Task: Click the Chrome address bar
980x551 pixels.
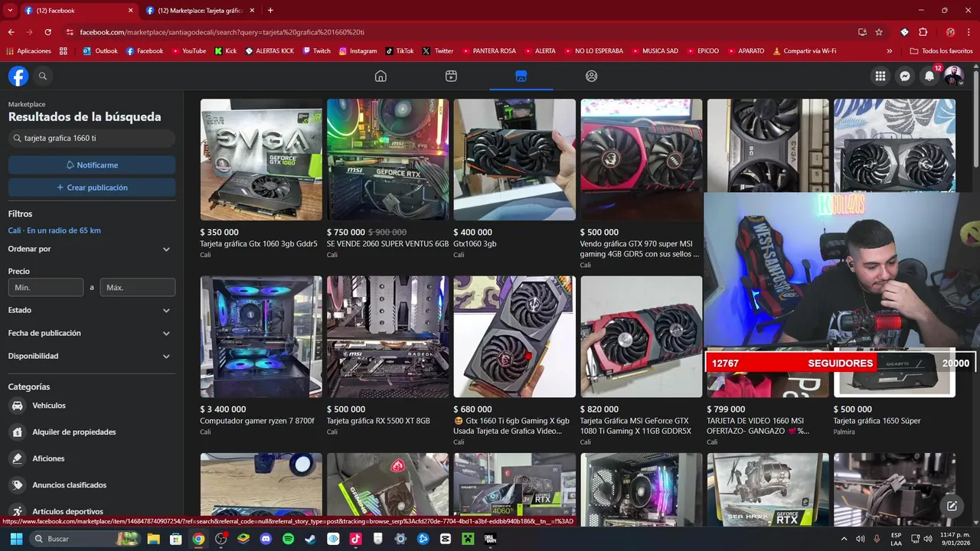Action: click(x=459, y=32)
